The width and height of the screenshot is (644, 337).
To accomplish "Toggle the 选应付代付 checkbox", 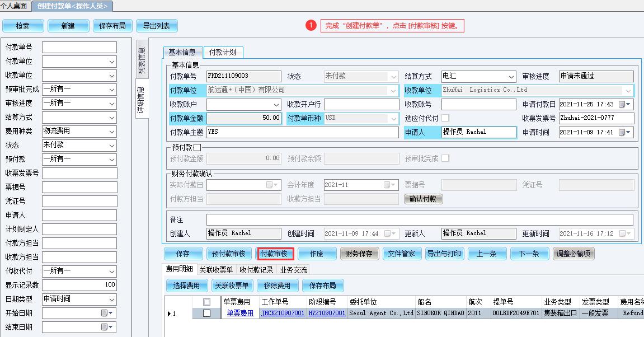I will pyautogui.click(x=445, y=118).
